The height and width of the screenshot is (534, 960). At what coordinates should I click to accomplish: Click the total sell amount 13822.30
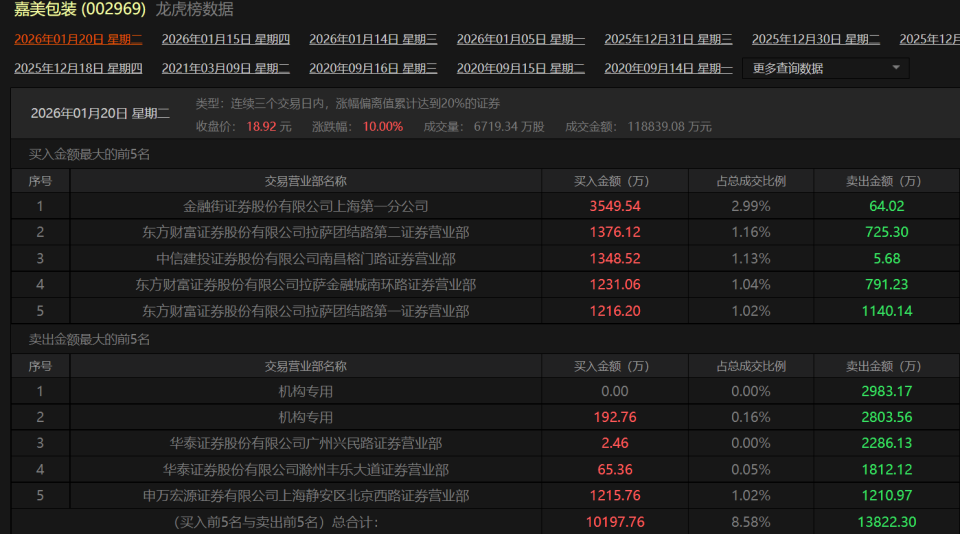887,522
